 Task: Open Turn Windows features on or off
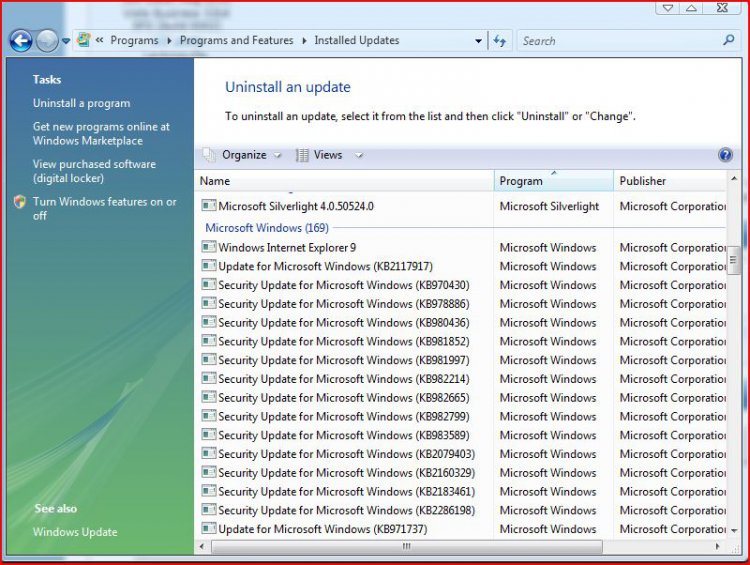[x=104, y=209]
